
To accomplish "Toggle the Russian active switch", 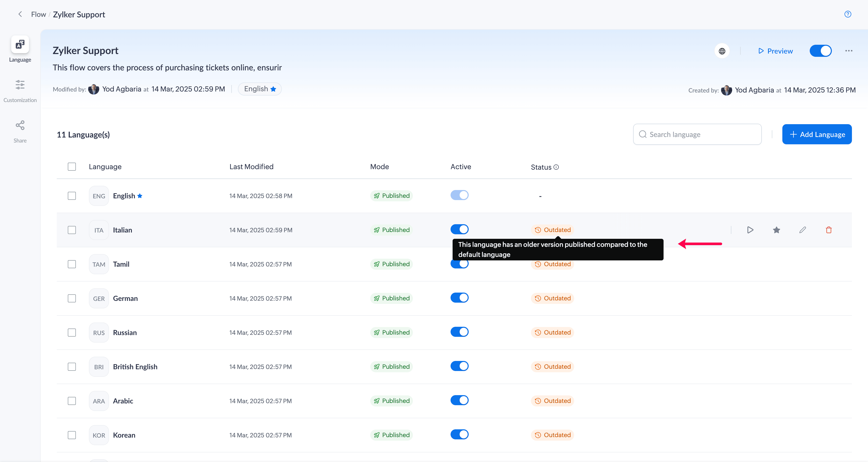I will (459, 332).
